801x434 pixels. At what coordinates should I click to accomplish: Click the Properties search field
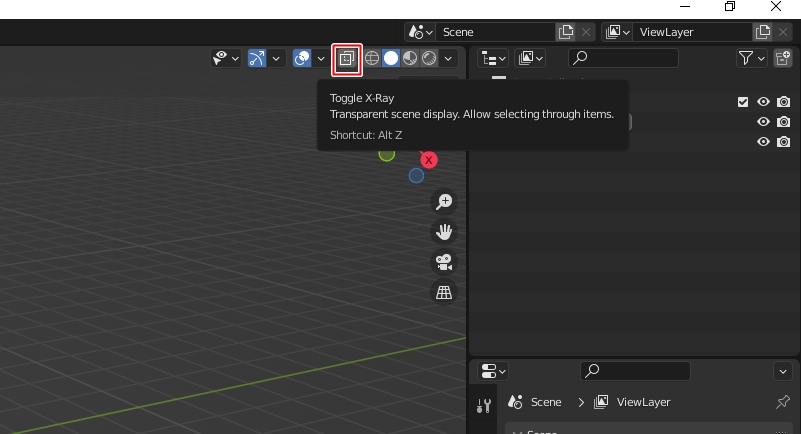635,371
